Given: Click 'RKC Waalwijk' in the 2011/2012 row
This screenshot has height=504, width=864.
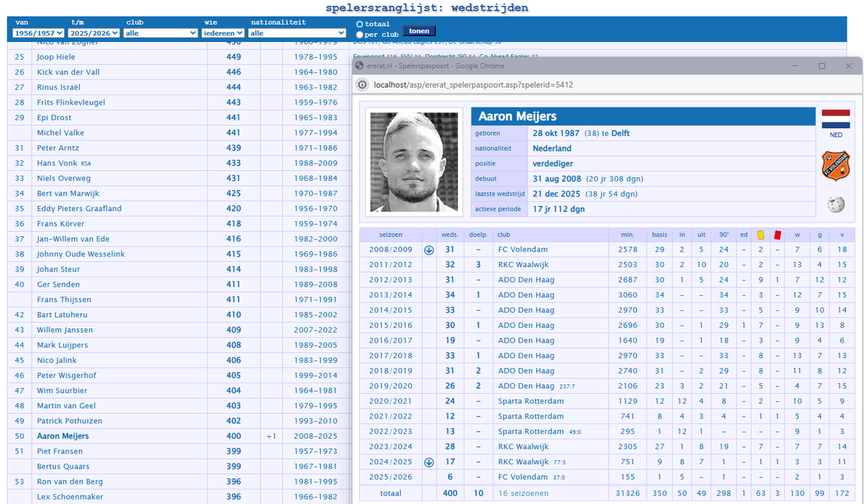Looking at the screenshot, I should pos(525,265).
